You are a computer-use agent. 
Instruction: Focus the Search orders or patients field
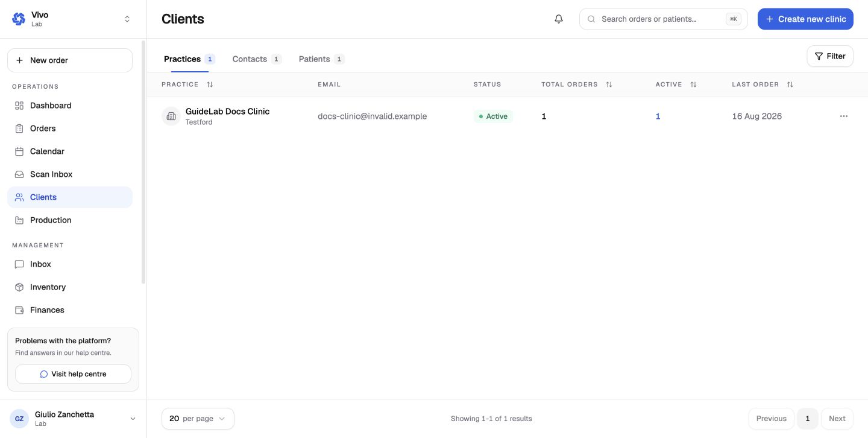(663, 19)
